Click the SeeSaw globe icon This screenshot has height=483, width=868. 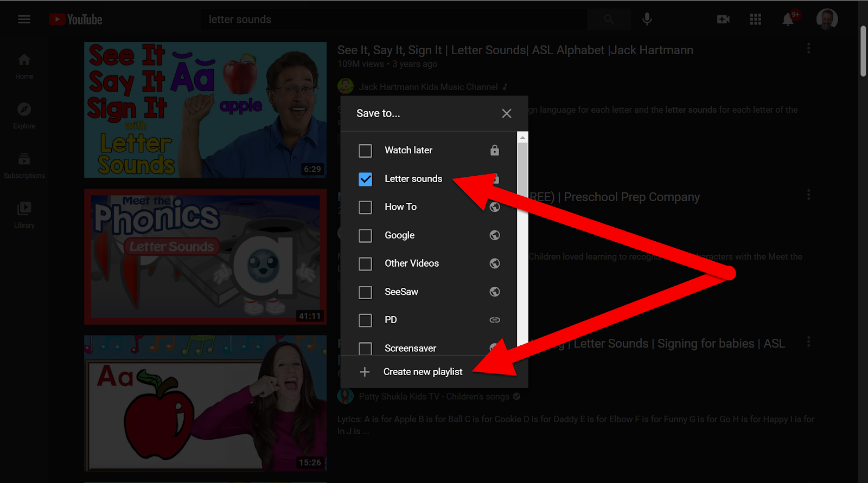[495, 292]
